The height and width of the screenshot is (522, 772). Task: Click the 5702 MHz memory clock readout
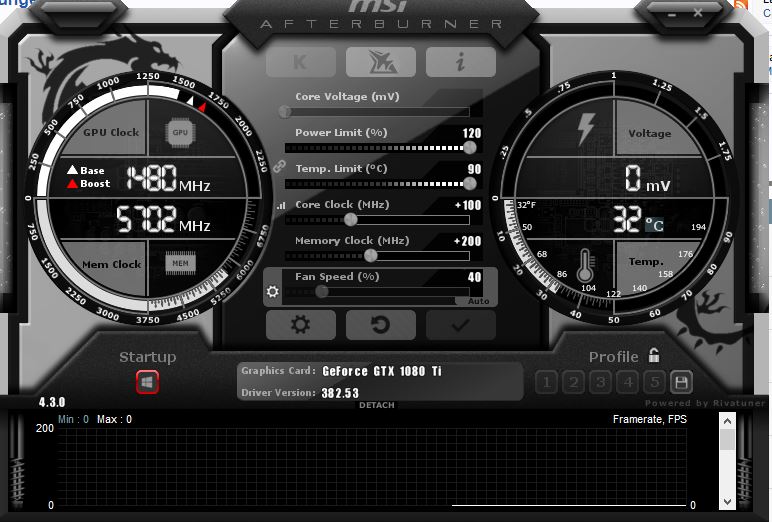(x=163, y=219)
